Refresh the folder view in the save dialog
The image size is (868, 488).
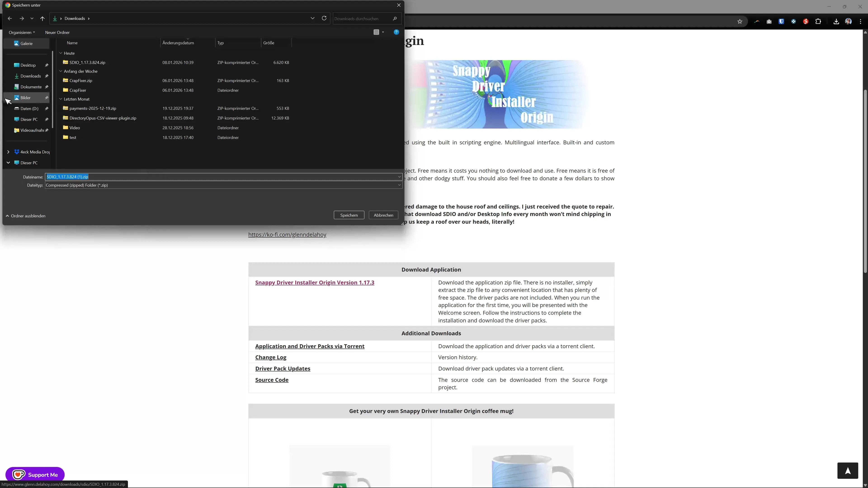click(324, 18)
